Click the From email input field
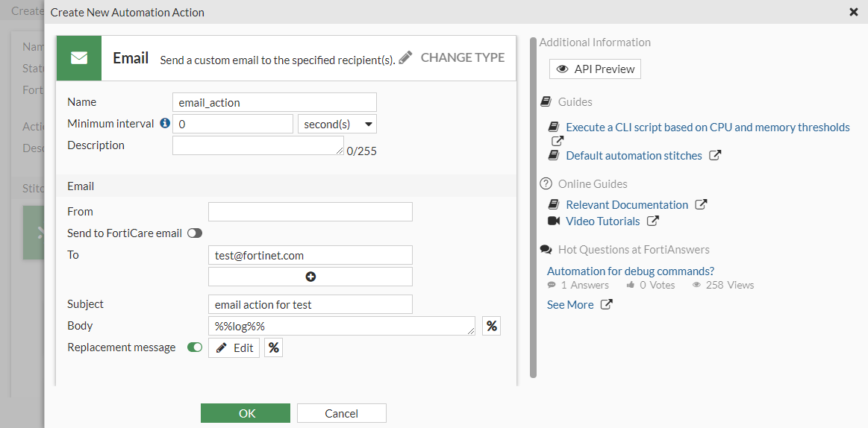Screen dimensions: 868x428 click(x=310, y=212)
